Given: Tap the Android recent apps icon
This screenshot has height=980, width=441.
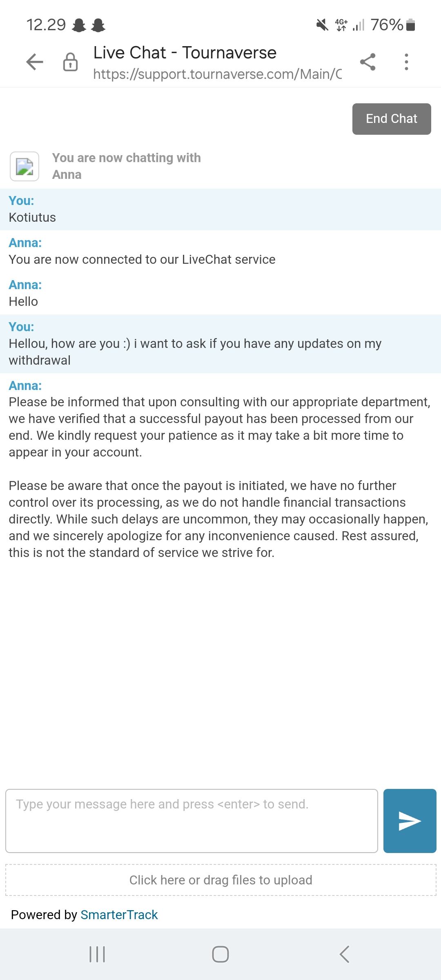Looking at the screenshot, I should [x=97, y=954].
